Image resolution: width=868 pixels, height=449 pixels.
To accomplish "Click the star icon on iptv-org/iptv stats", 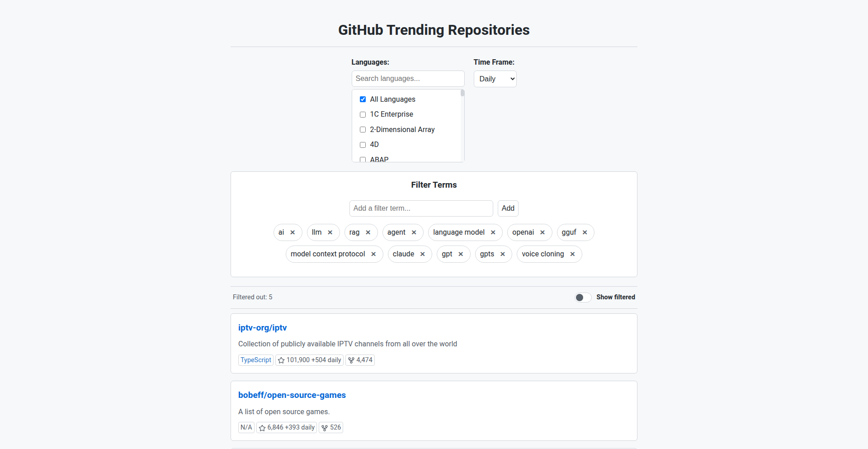I will (x=281, y=360).
